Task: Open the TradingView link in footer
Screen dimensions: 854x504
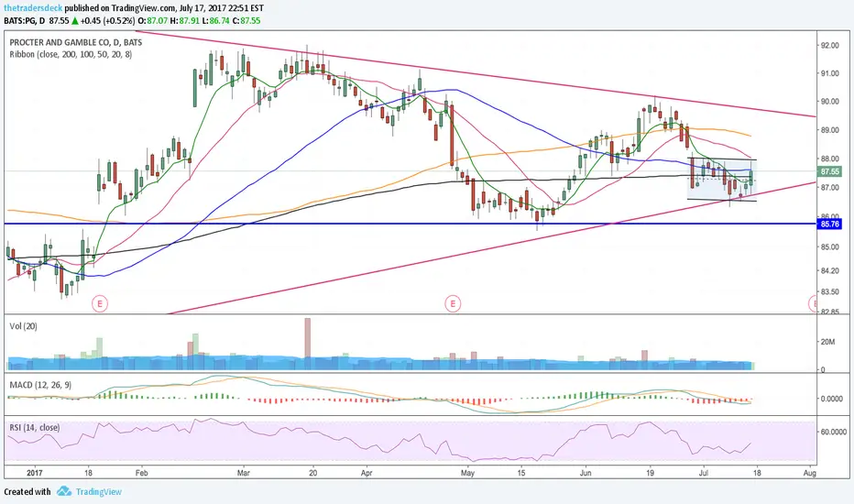Action: coord(99,491)
